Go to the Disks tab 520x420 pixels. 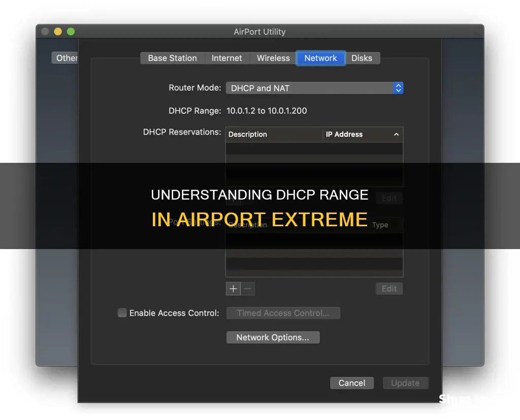[x=362, y=58]
